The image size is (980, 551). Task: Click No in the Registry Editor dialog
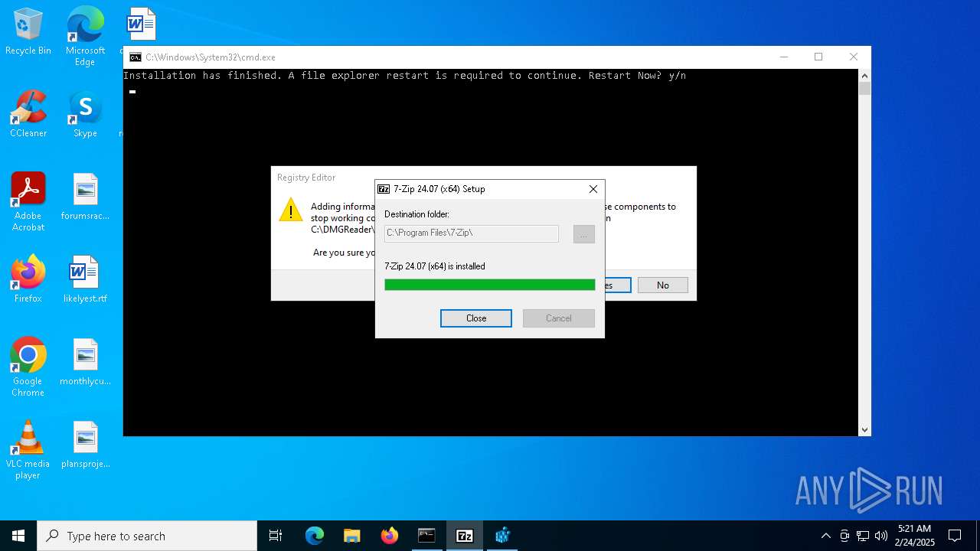pyautogui.click(x=663, y=285)
